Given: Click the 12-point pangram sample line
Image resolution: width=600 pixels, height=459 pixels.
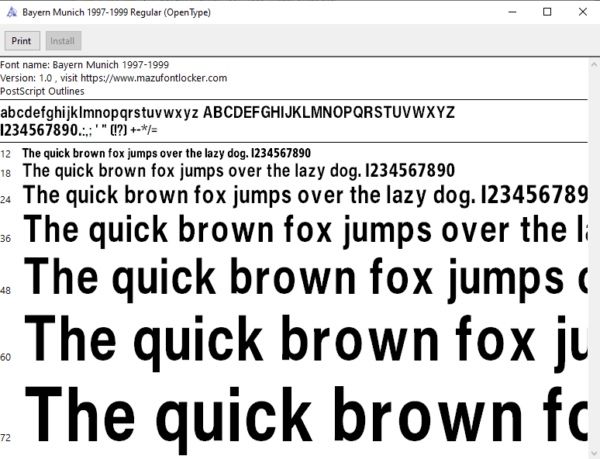Looking at the screenshot, I should 166,153.
